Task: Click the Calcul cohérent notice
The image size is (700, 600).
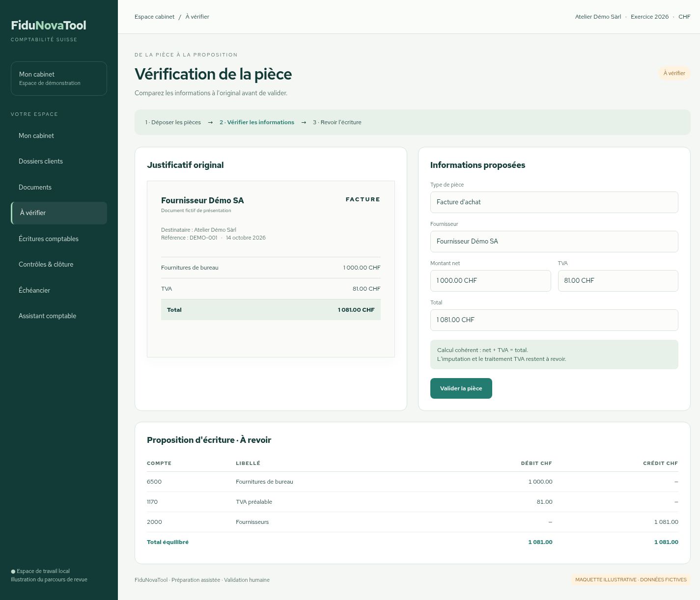Action: click(554, 355)
